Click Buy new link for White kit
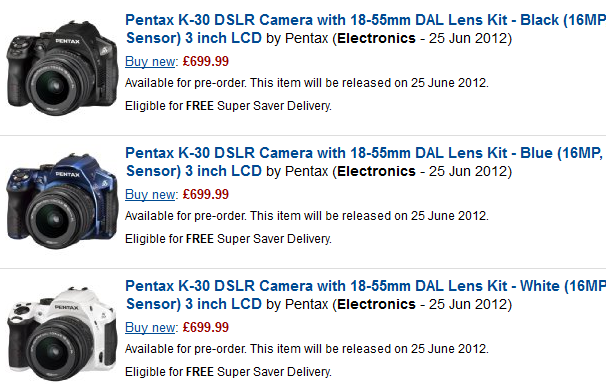This screenshot has height=384, width=606. (x=150, y=327)
